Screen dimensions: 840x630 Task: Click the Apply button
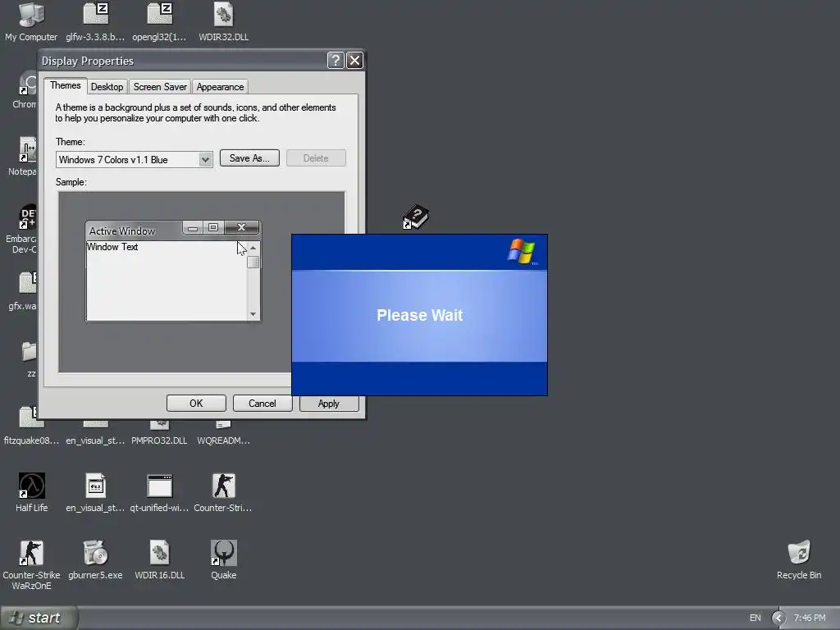328,404
